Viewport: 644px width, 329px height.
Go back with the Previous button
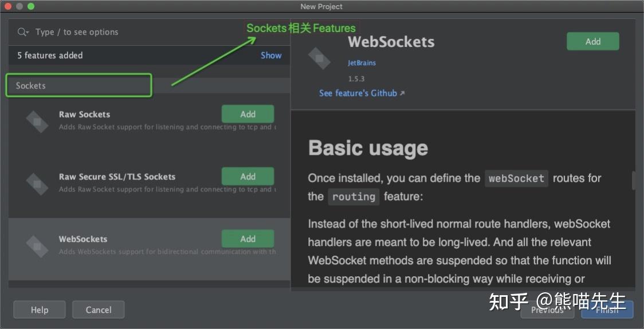click(x=547, y=310)
